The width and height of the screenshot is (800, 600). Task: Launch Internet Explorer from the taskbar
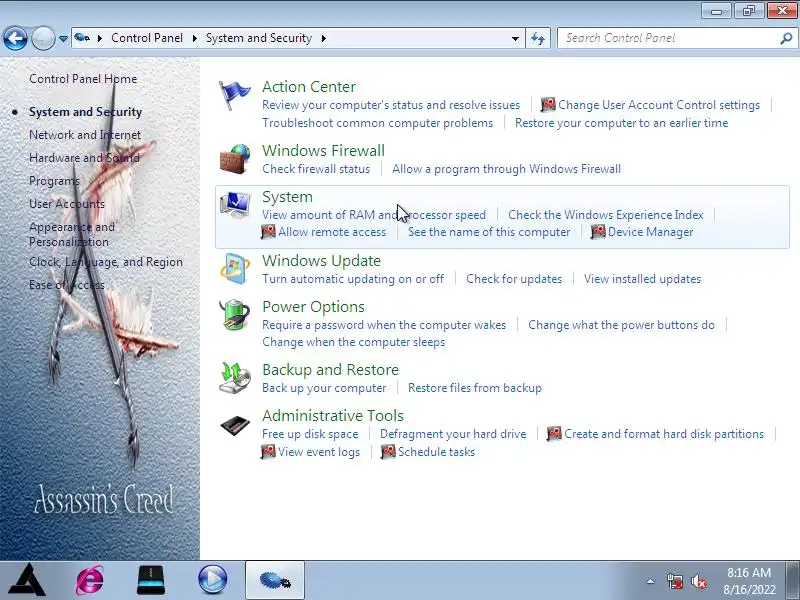(90, 580)
